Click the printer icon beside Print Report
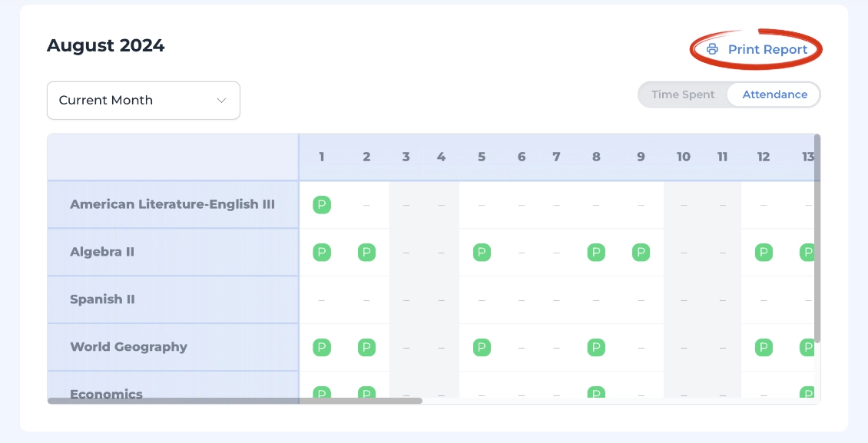The height and width of the screenshot is (443, 868). point(712,49)
